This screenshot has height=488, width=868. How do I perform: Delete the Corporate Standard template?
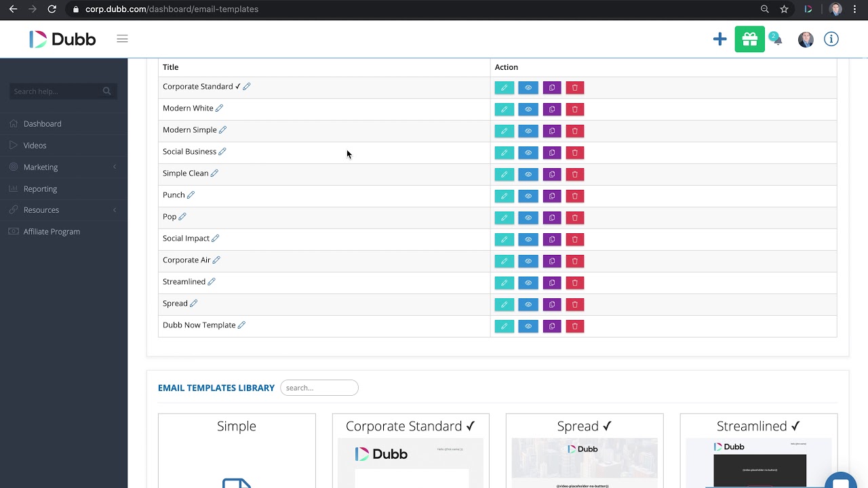575,87
